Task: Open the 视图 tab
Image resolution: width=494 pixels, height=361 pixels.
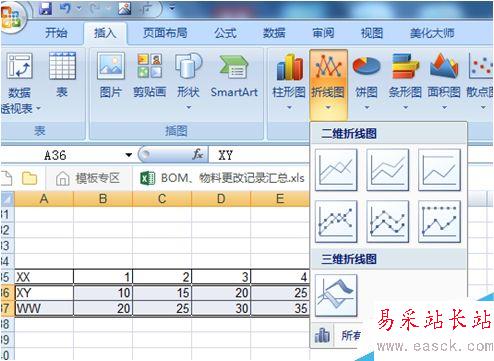Action: 372,33
